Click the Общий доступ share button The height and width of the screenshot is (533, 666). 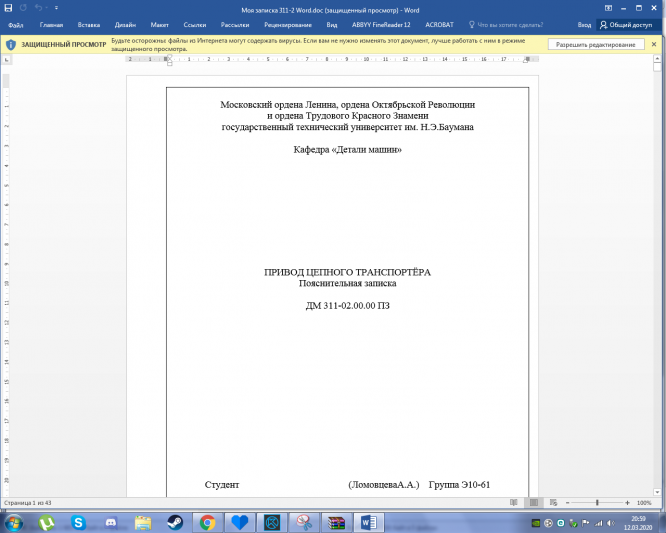(626, 25)
